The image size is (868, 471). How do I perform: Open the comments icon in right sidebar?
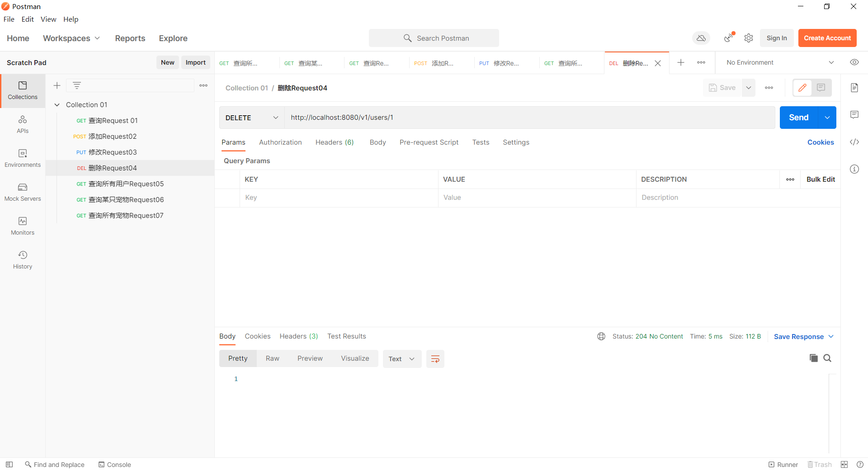854,115
